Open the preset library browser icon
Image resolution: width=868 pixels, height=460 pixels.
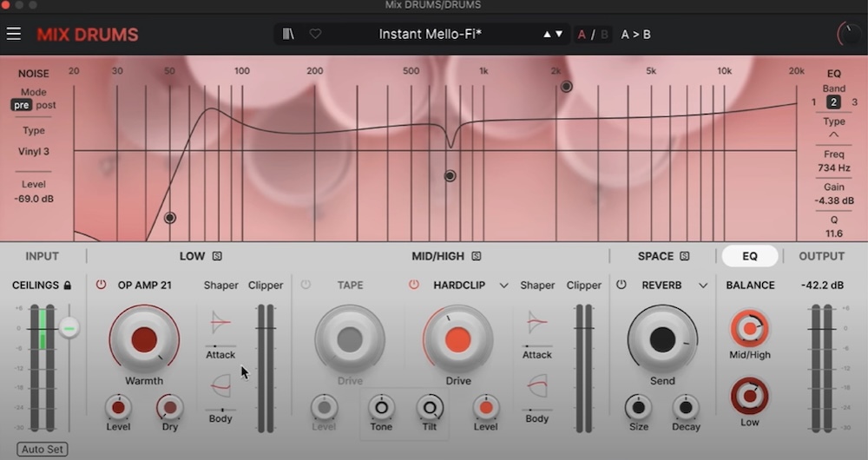click(x=288, y=34)
